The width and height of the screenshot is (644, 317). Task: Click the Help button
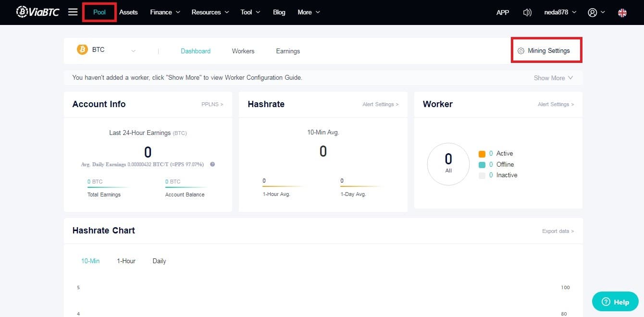coord(615,302)
